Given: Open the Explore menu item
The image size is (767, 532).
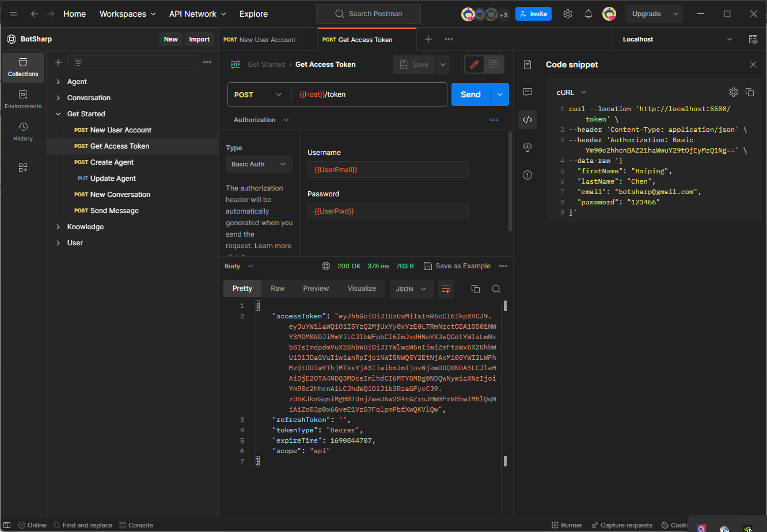Looking at the screenshot, I should point(253,14).
